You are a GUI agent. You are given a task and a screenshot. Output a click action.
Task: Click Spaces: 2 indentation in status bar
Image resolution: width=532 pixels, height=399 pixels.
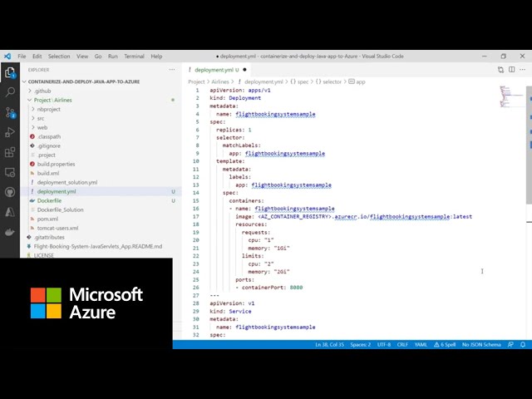[x=360, y=345]
